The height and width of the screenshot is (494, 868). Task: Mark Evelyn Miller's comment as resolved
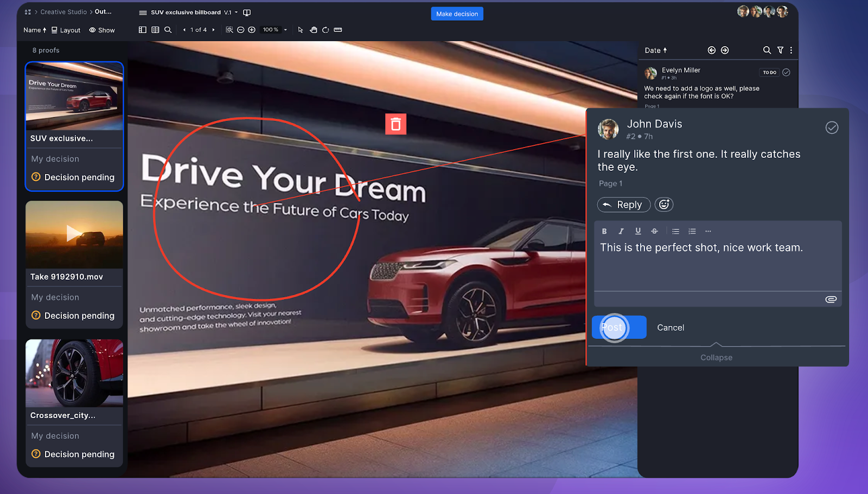click(786, 72)
